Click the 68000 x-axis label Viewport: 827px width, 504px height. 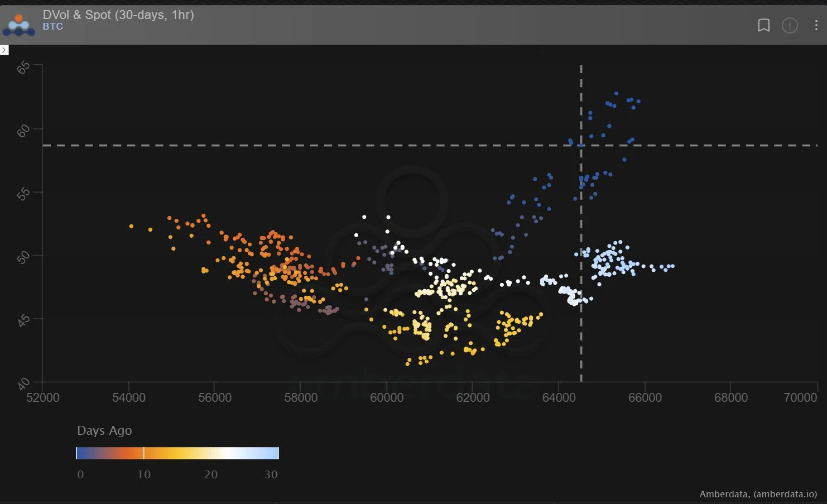click(731, 397)
